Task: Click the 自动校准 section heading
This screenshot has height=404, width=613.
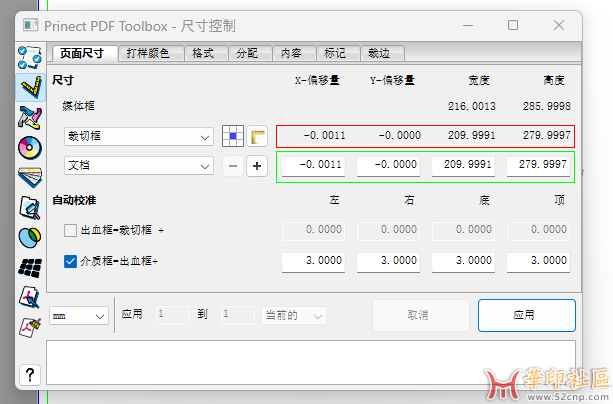Action: point(74,200)
